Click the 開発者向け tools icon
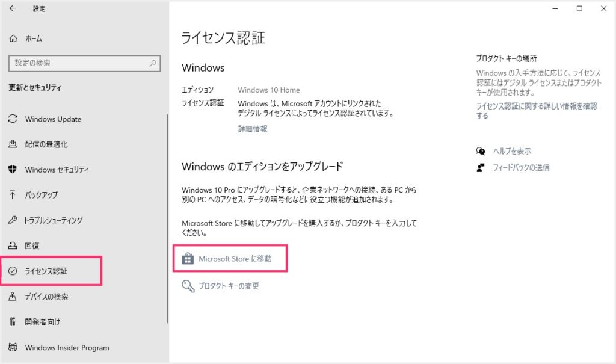Screen dimensions: 616x364 (13, 321)
